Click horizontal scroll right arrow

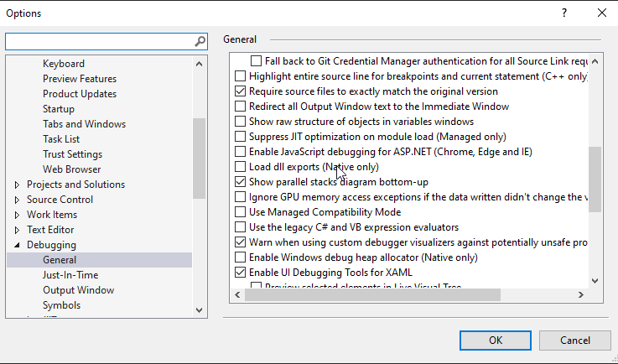(581, 294)
